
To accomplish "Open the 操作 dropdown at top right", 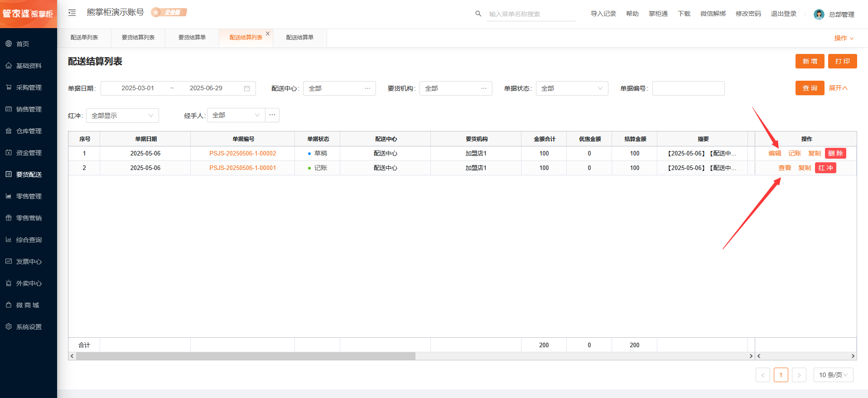I will pos(844,38).
